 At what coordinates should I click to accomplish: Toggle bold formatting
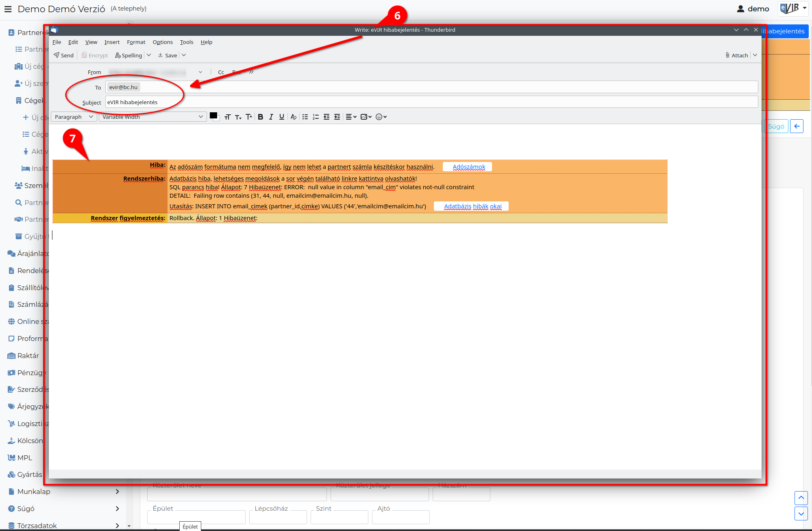[261, 117]
